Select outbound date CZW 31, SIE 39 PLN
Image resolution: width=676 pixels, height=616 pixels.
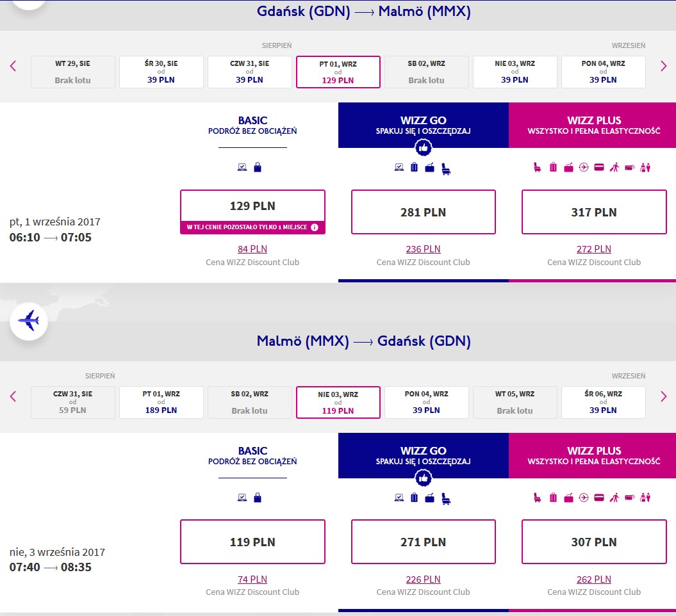[250, 72]
